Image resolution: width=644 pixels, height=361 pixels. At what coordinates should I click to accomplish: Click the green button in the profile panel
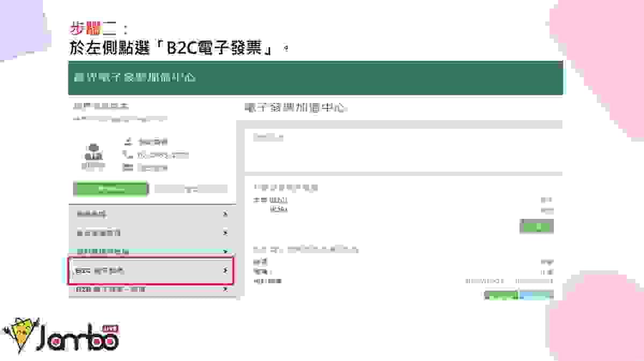click(111, 189)
